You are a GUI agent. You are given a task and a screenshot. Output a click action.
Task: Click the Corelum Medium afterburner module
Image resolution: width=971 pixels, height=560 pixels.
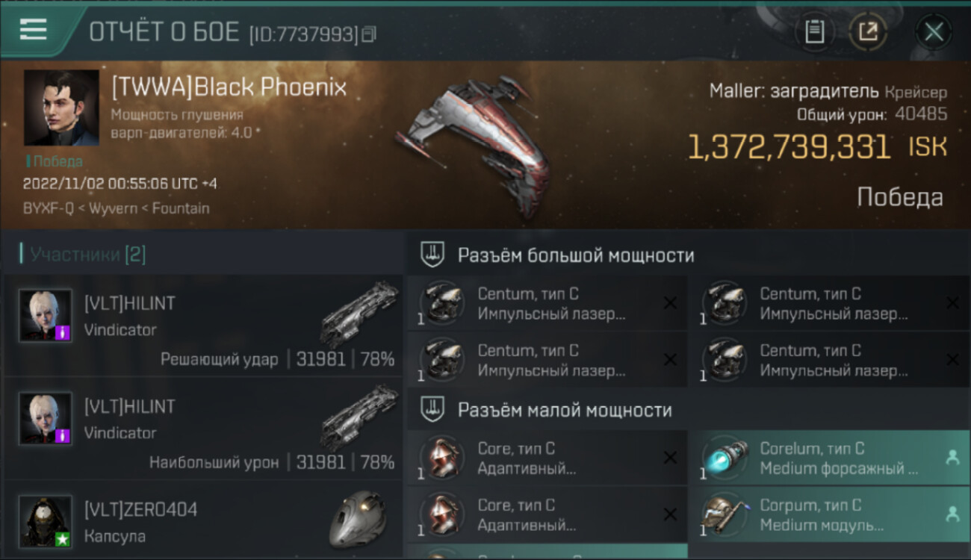coord(829,458)
